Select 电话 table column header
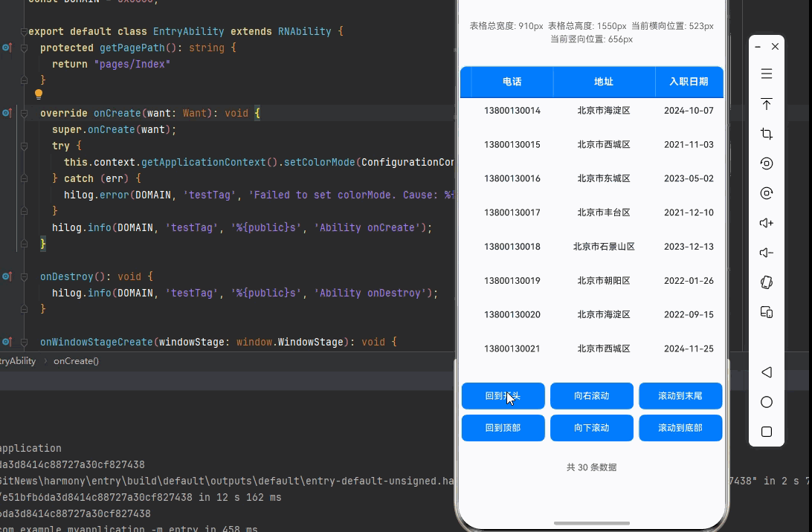The height and width of the screenshot is (532, 812). point(512,82)
